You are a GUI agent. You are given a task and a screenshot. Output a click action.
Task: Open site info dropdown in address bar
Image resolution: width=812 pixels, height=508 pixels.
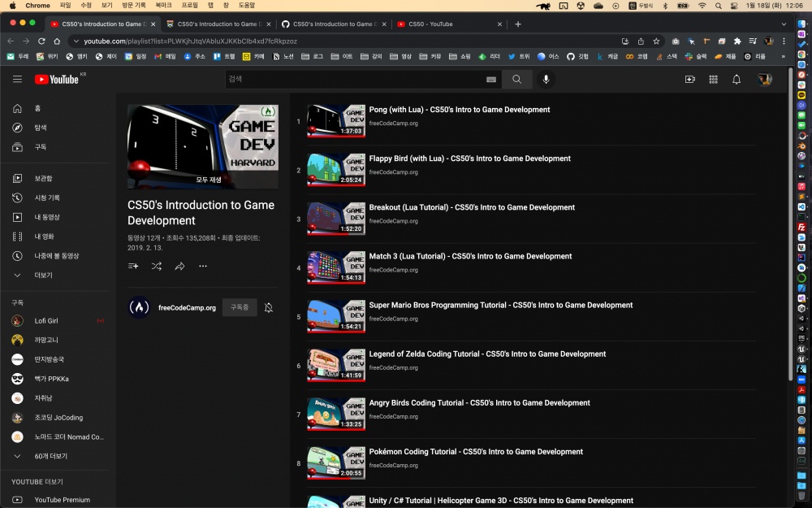[76, 41]
